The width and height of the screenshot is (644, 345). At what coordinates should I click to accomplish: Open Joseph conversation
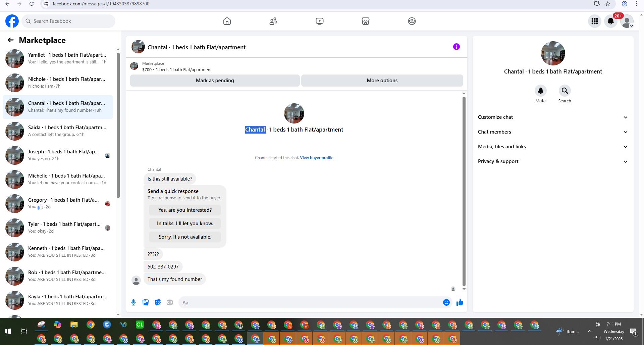[x=58, y=155]
